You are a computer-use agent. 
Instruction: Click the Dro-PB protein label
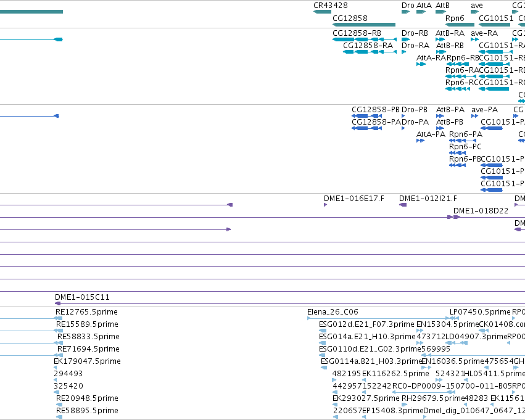[414, 110]
